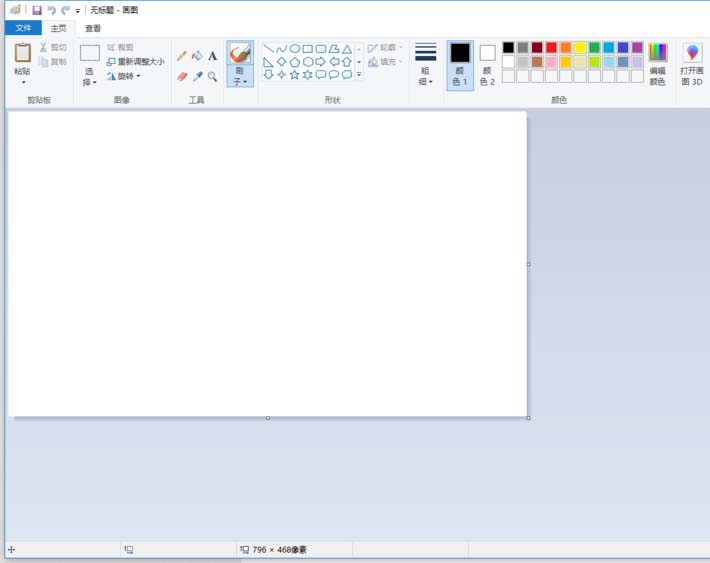Choose the Five-point star shape
The height and width of the screenshot is (563, 710).
(x=295, y=74)
